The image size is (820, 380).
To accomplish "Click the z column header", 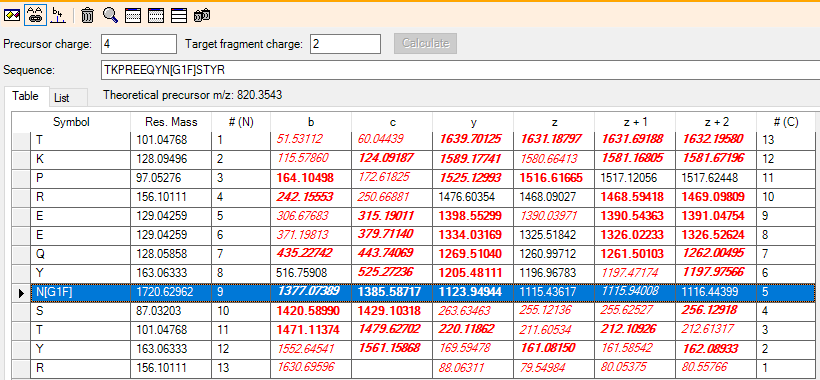I will click(x=554, y=122).
